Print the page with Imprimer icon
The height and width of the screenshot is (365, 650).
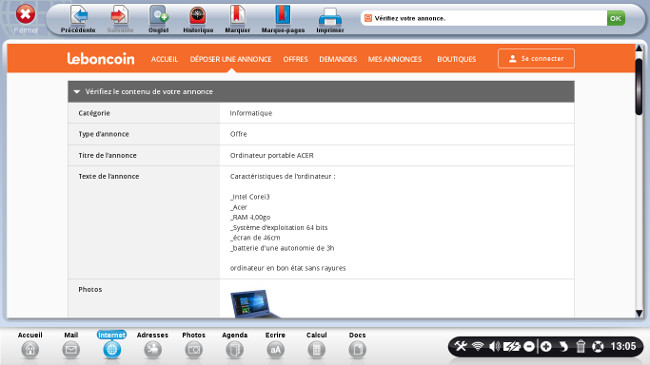[330, 17]
